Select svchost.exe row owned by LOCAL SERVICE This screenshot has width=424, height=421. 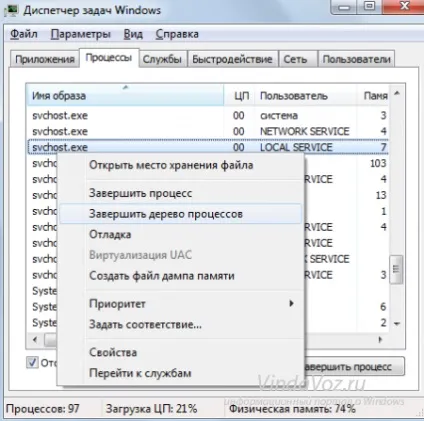tap(208, 147)
